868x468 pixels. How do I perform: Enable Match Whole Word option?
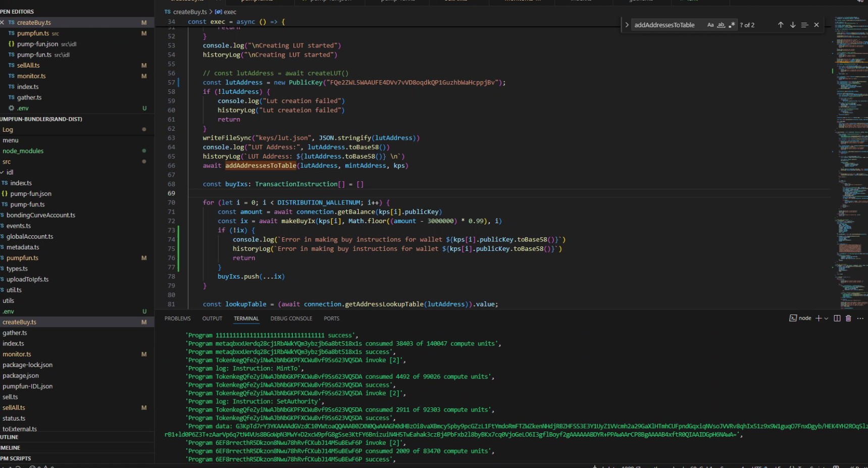click(721, 25)
